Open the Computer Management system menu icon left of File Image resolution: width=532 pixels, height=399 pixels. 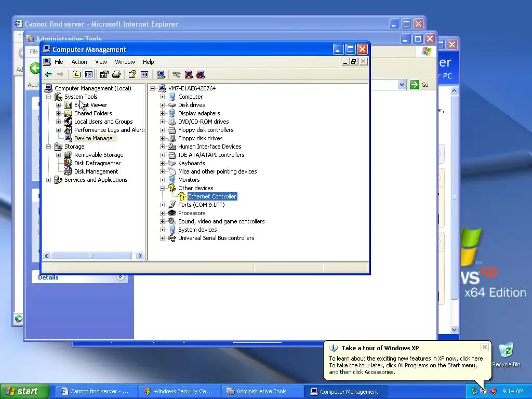(47, 62)
